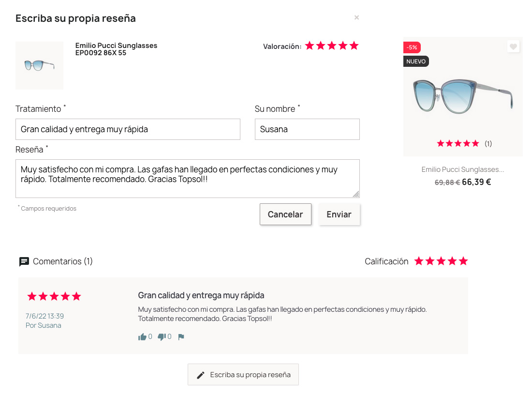This screenshot has height=397, width=532.
Task: Add product to wishlist with heart icon
Action: click(513, 46)
